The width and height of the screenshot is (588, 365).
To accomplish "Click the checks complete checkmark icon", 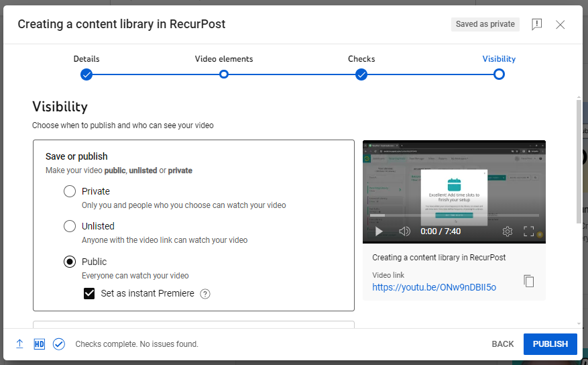I will (59, 344).
